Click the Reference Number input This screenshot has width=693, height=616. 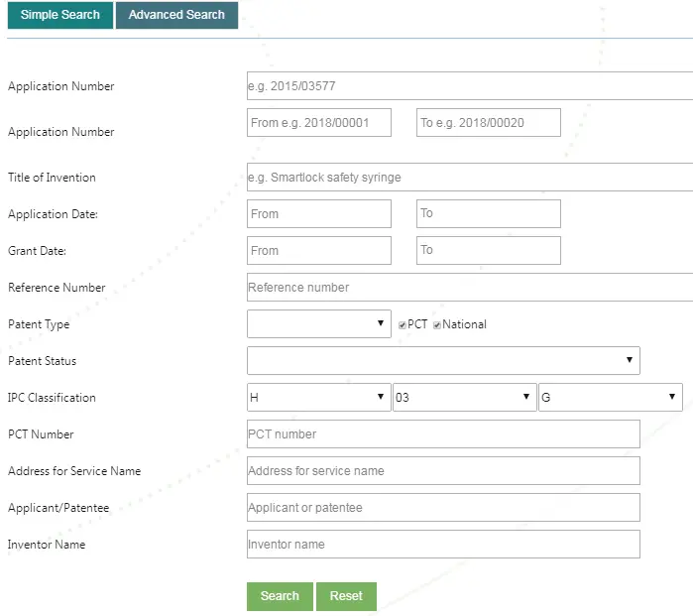coord(470,287)
